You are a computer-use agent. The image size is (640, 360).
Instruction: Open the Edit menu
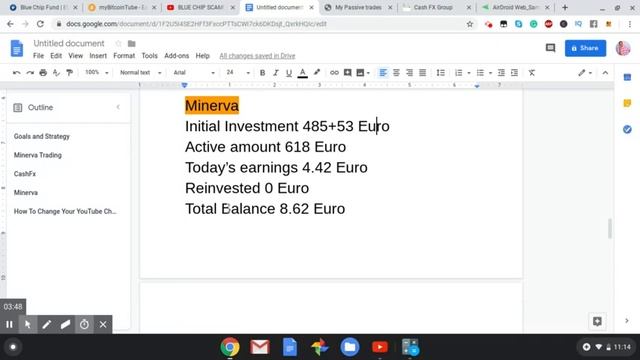pos(56,56)
